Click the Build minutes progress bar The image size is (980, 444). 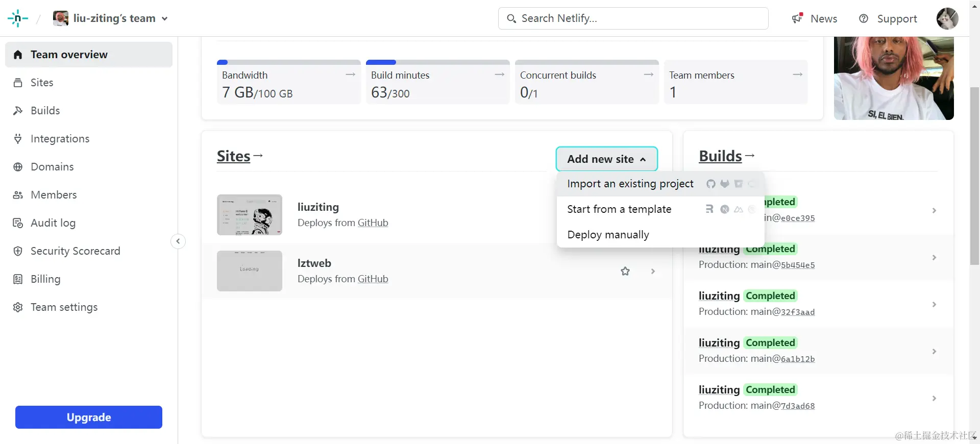point(438,62)
